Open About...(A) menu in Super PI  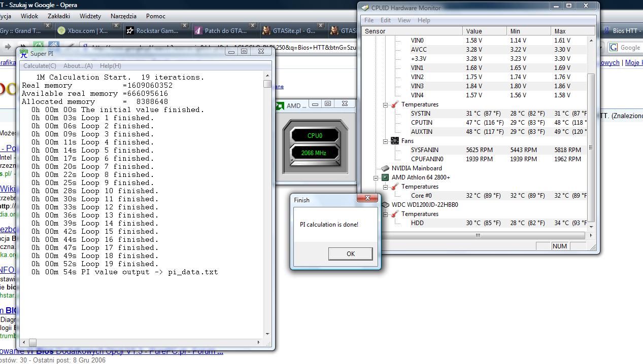pos(78,66)
